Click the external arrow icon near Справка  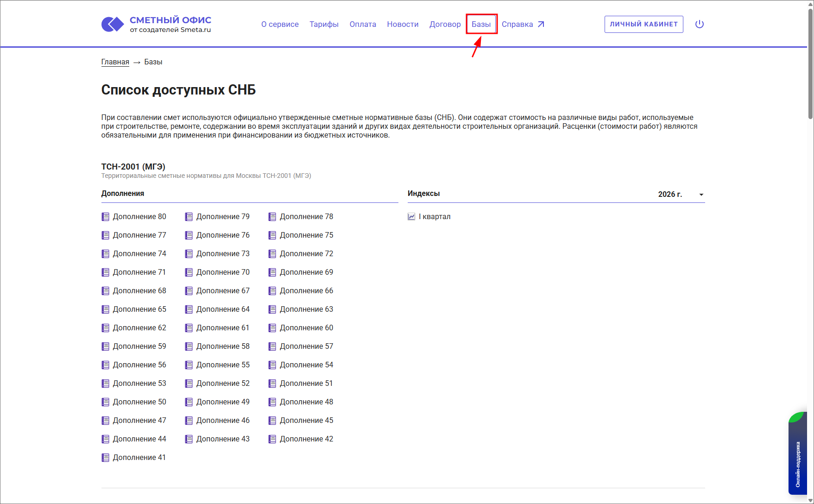(x=541, y=24)
